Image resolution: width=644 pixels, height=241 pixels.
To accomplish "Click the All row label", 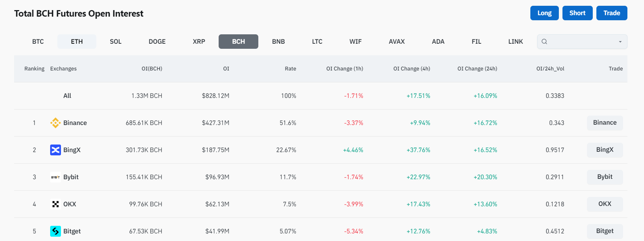I will (67, 96).
